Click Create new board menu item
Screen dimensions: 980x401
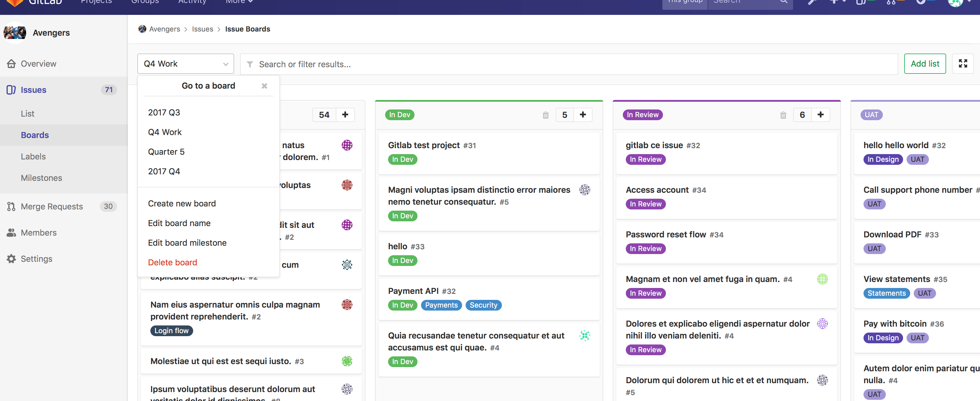(182, 203)
